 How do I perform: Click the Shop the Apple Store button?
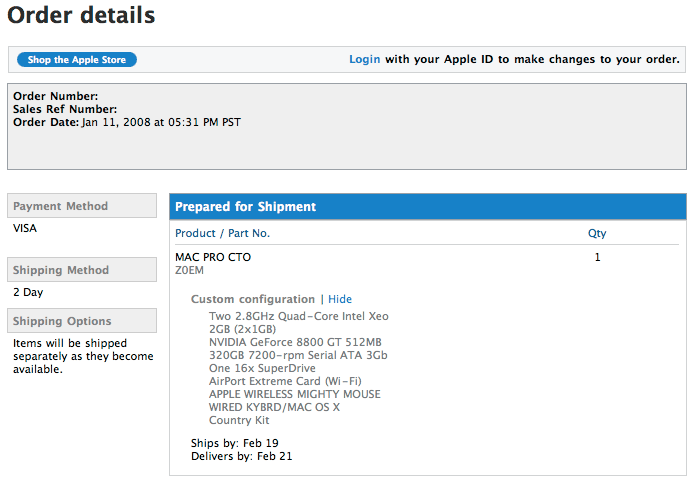77,60
